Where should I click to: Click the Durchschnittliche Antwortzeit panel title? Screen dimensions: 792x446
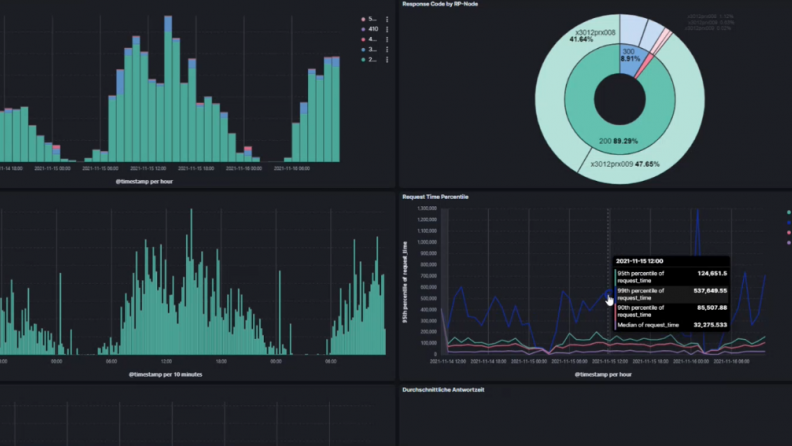[443, 390]
